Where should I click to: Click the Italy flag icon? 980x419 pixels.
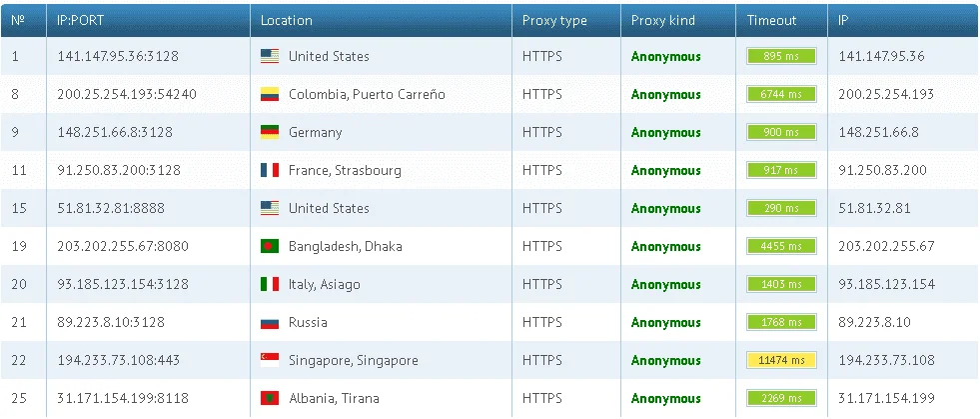[x=270, y=285]
